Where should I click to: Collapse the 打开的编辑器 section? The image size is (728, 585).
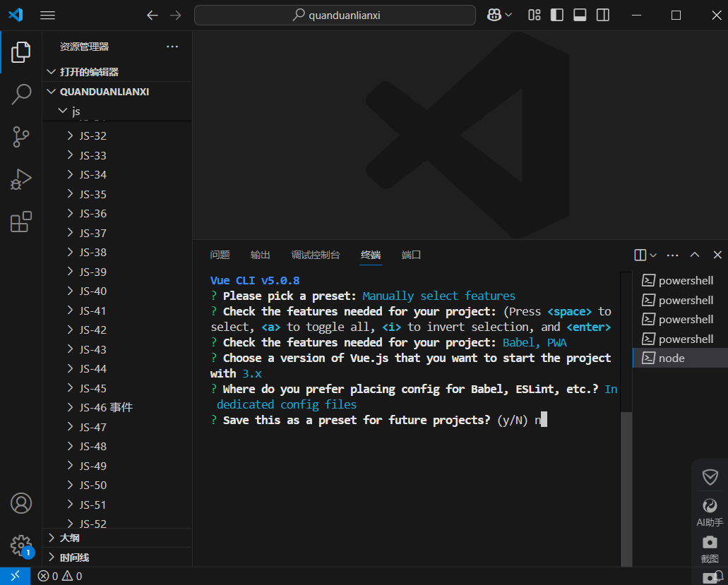click(117, 72)
